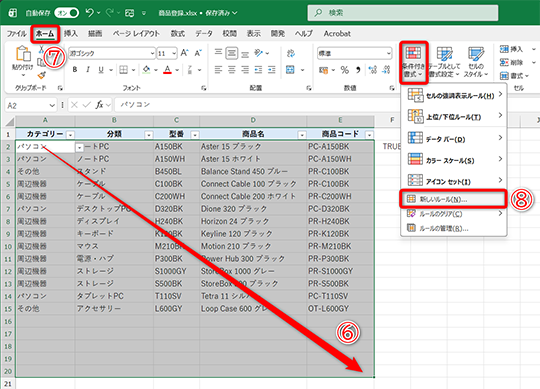Increase font size with large A icon

point(184,53)
